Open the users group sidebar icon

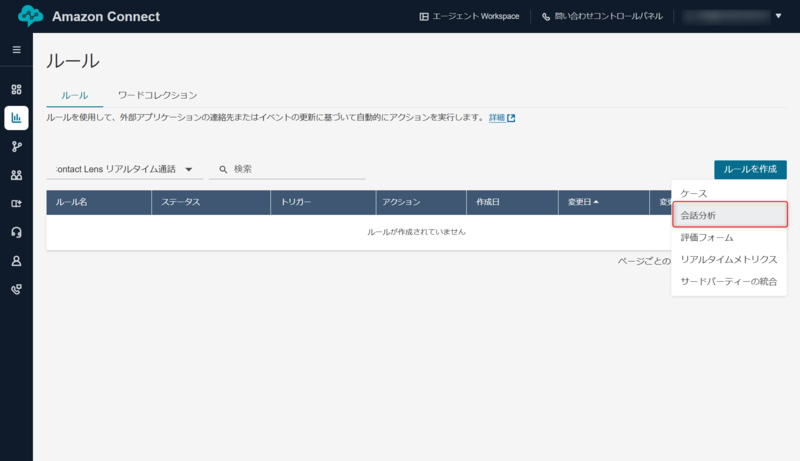pos(16,175)
